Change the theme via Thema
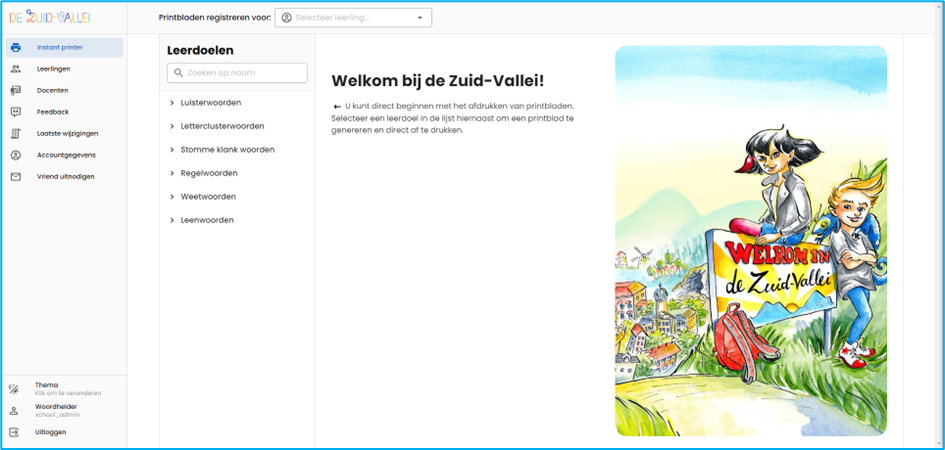This screenshot has height=450, width=945. click(64, 389)
